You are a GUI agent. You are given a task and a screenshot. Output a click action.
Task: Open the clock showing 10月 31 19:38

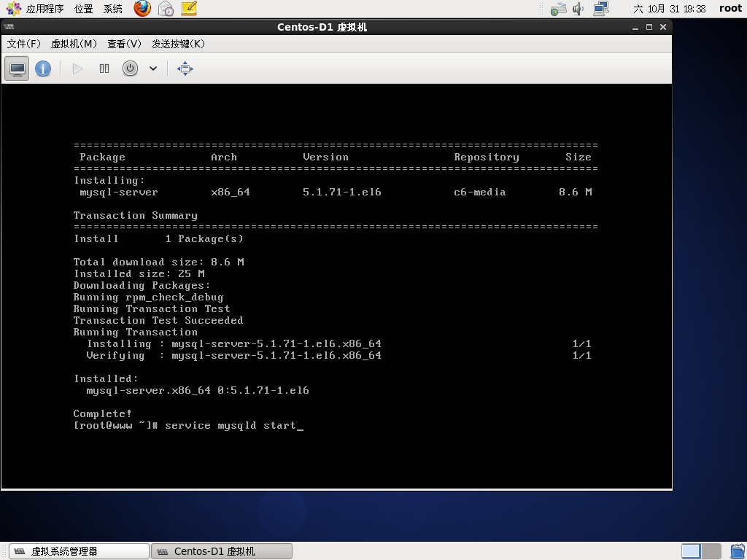670,9
